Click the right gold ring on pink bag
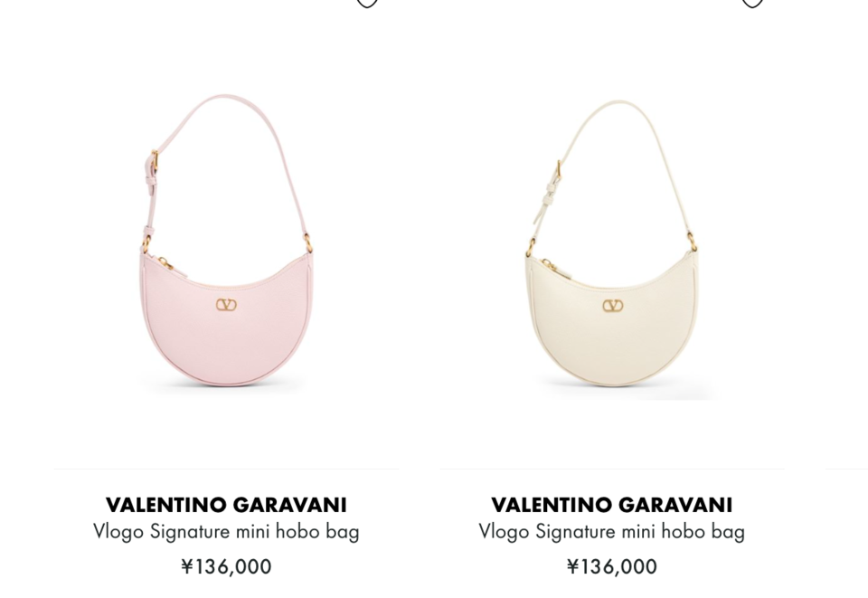 click(x=307, y=243)
